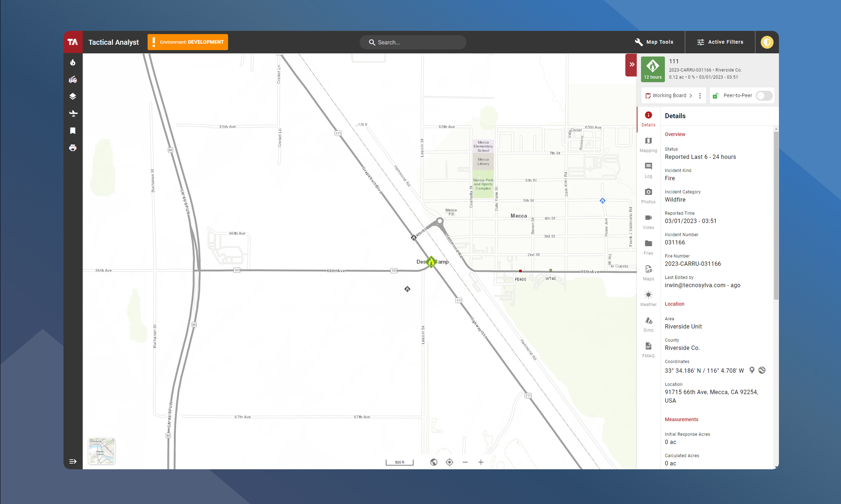Image resolution: width=841 pixels, height=504 pixels.
Task: Click the 12 hours incident badge
Action: coord(652,69)
